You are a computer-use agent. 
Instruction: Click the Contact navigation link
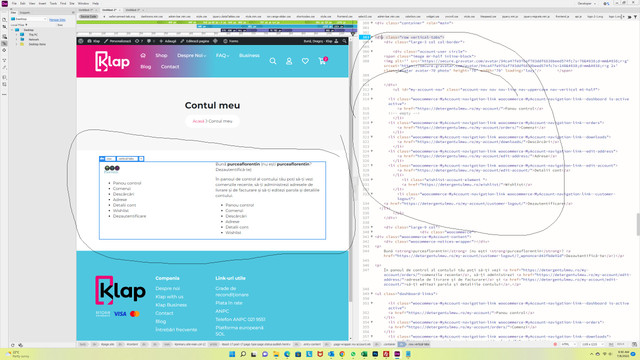[170, 67]
